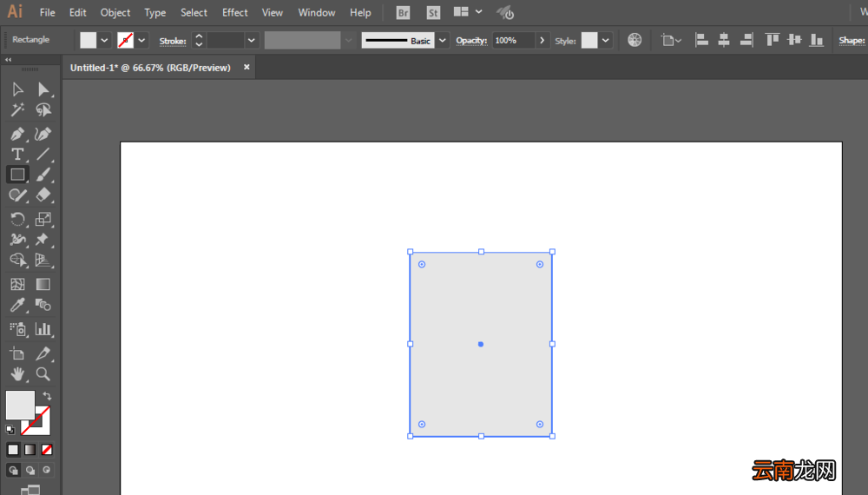Select the Column Graph tool
Viewport: 868px width, 495px height.
coord(43,329)
